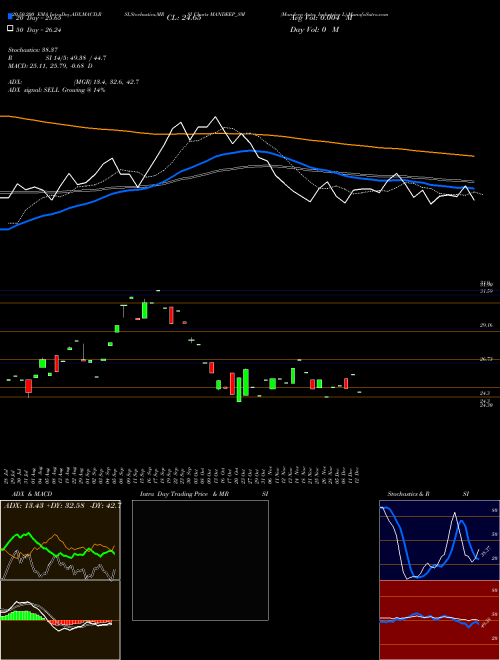Click the 'Avg Vol: 0.004 M' label
The height and width of the screenshot is (660, 500).
click(321, 18)
